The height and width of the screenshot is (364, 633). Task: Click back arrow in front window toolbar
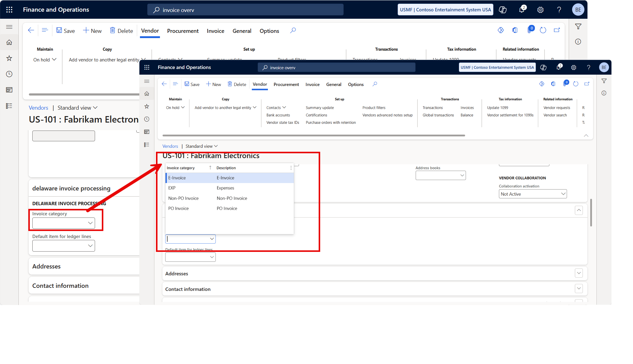164,84
